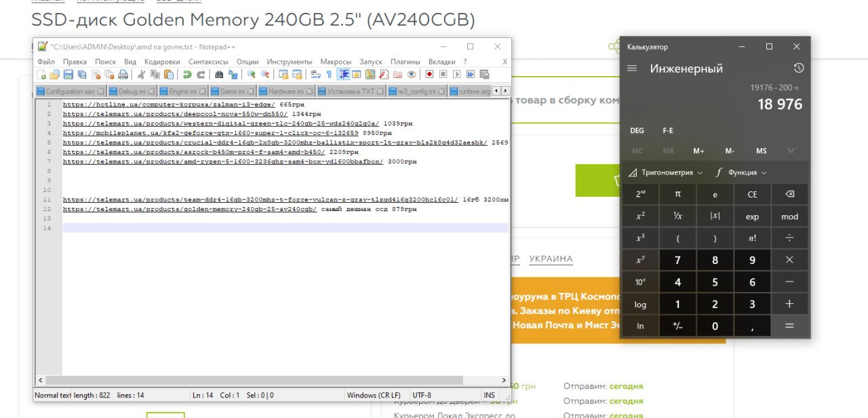
Task: Click the 18 976 calculator result
Action: [x=780, y=104]
